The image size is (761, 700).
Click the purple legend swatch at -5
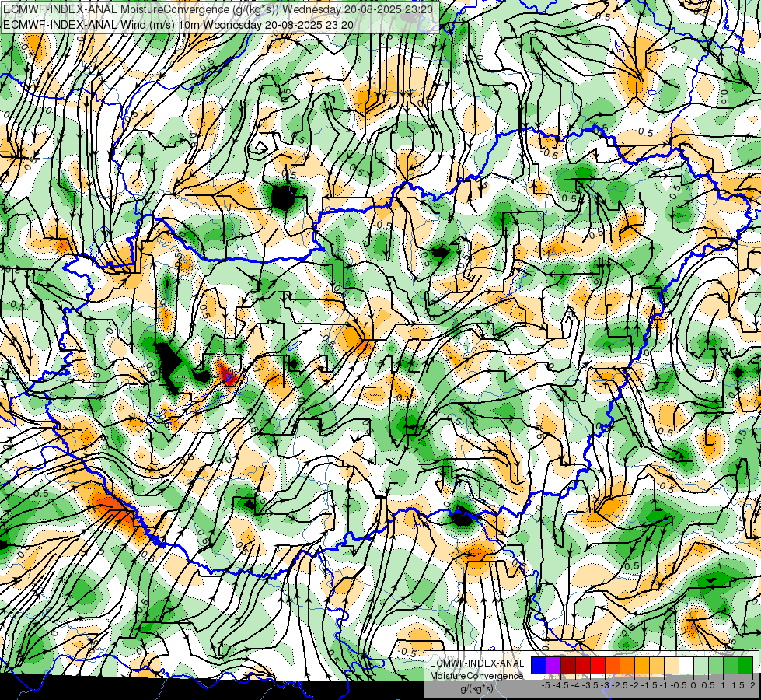pyautogui.click(x=553, y=665)
